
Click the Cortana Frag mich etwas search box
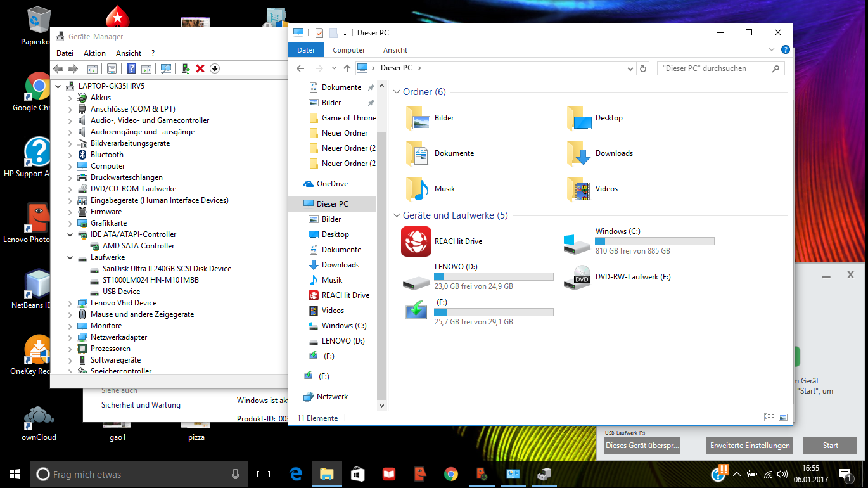coord(139,474)
